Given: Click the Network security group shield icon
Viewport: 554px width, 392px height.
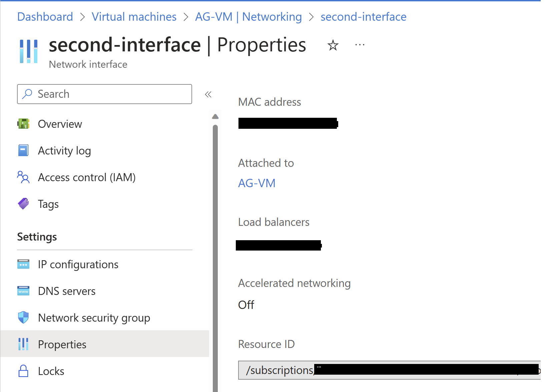Looking at the screenshot, I should 23,318.
